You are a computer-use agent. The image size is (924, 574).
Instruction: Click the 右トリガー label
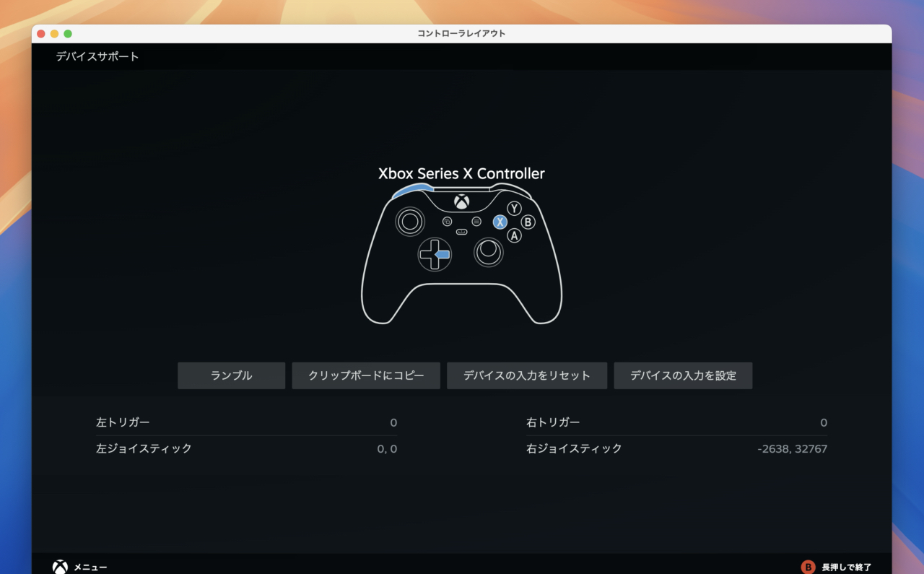tap(553, 422)
